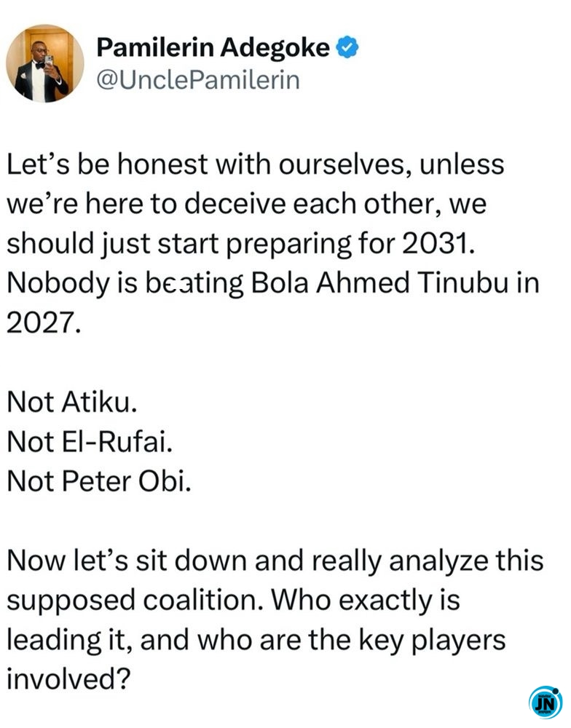The height and width of the screenshot is (728, 571).
Task: Open the Pamilerin Adegoke display name
Action: click(x=213, y=48)
